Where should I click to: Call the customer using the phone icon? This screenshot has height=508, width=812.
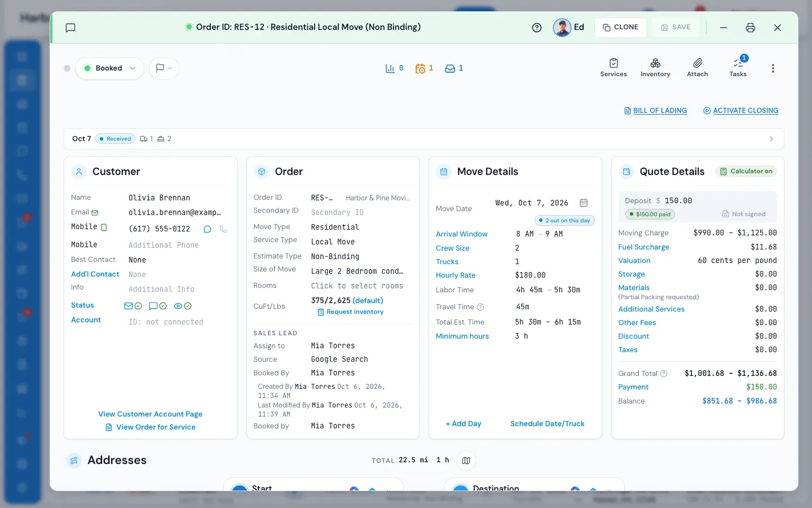(223, 229)
